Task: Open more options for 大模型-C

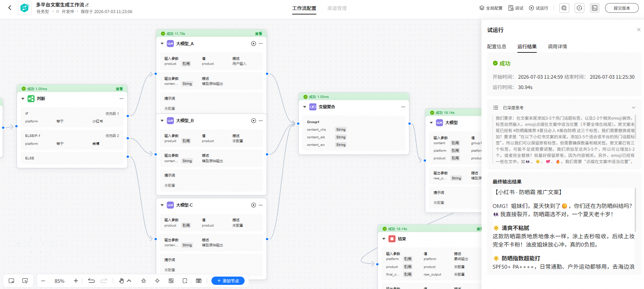Action: coord(261,205)
